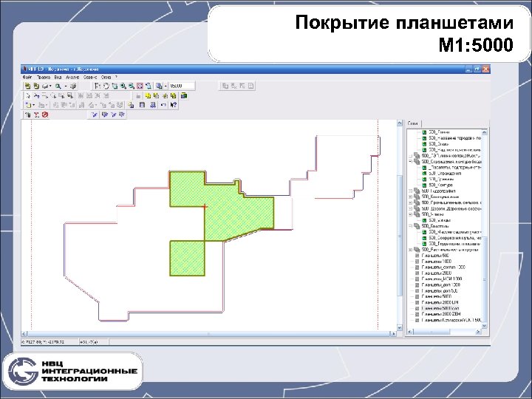
Task: Click the first yellow open folder icon
Action: click(28, 86)
